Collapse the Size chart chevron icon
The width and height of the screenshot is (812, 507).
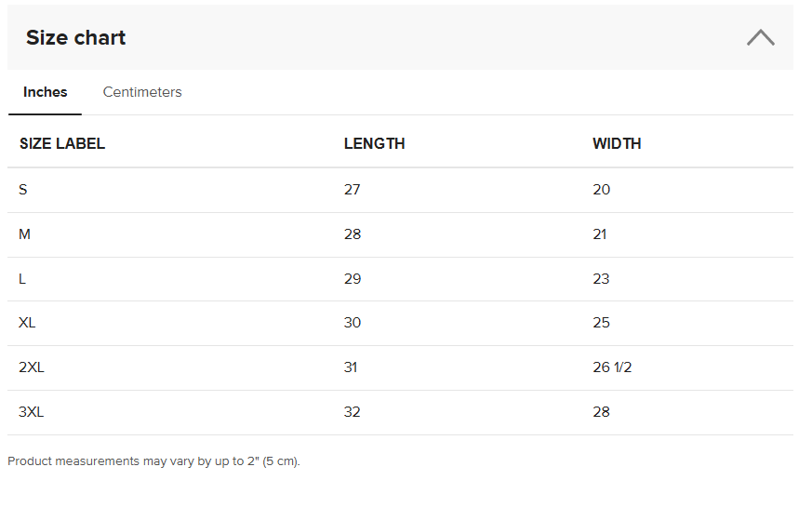(x=760, y=38)
